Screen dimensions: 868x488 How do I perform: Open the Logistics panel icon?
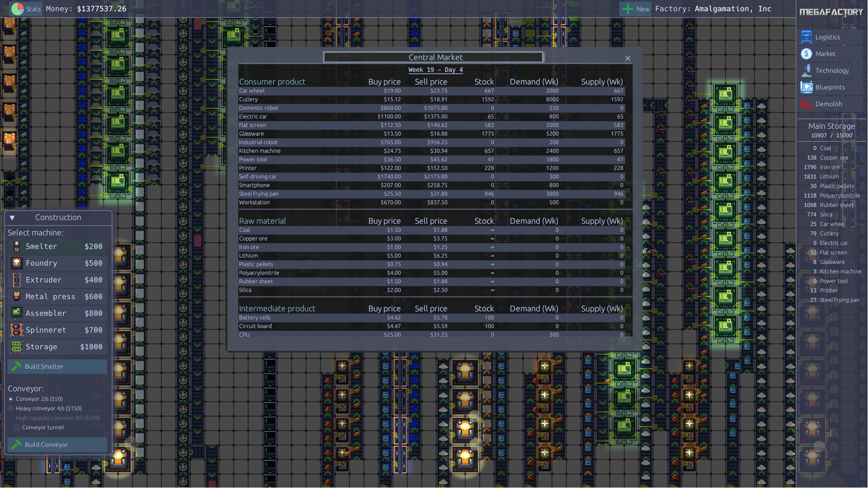(x=807, y=37)
